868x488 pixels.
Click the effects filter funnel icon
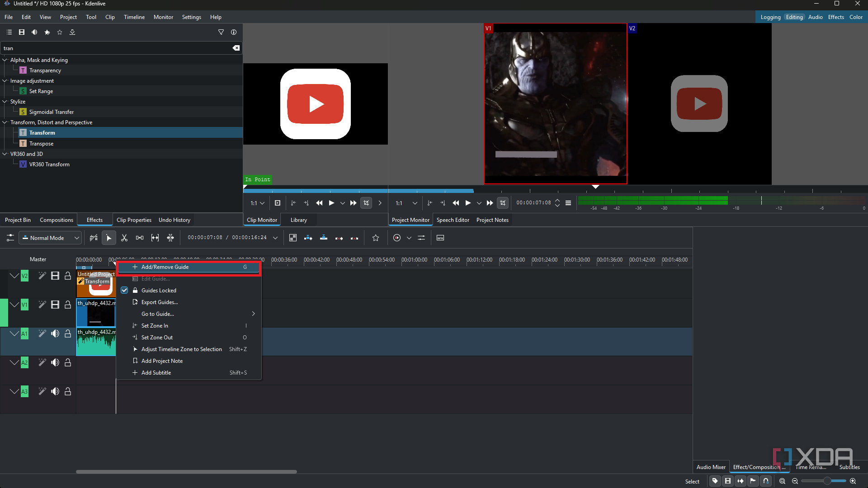coord(221,32)
